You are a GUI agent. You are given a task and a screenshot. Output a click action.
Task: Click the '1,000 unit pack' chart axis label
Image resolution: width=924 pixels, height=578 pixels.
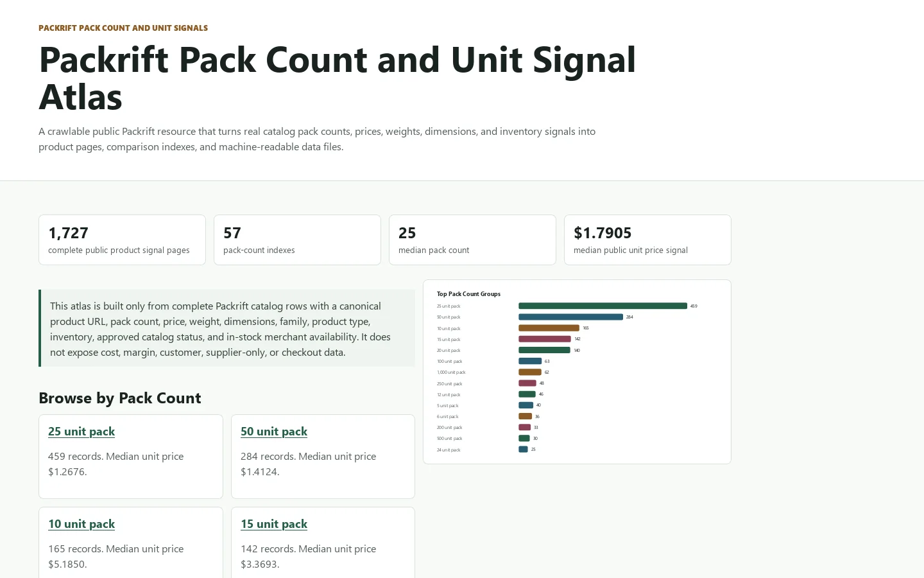click(x=451, y=372)
